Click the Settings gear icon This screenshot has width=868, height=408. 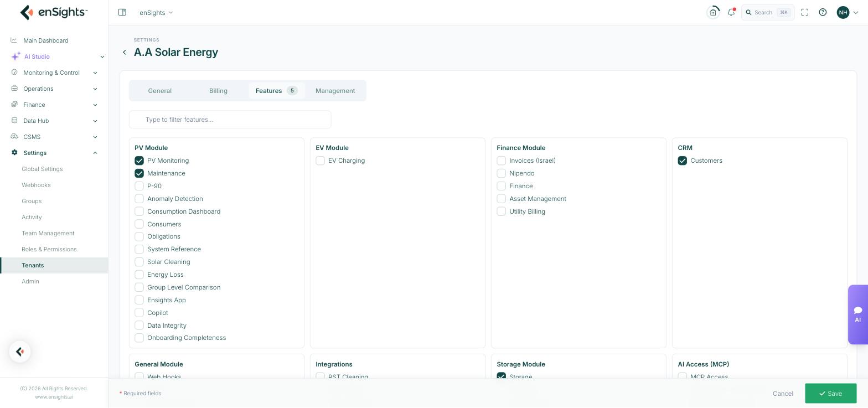(x=14, y=153)
